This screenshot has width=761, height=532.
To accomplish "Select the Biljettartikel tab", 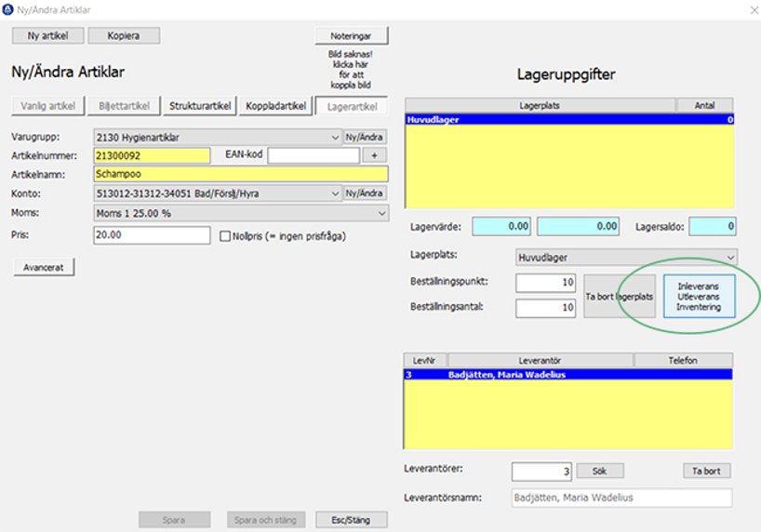I will 124,106.
